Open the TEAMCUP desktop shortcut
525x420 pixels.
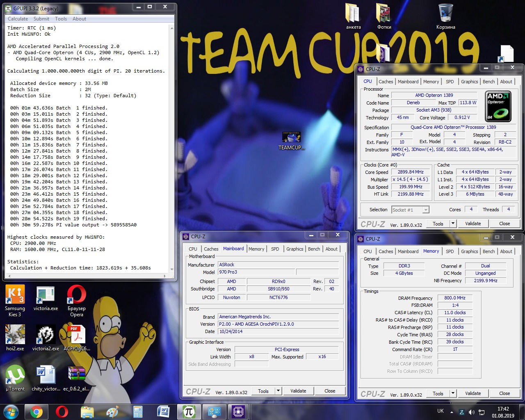(x=291, y=141)
